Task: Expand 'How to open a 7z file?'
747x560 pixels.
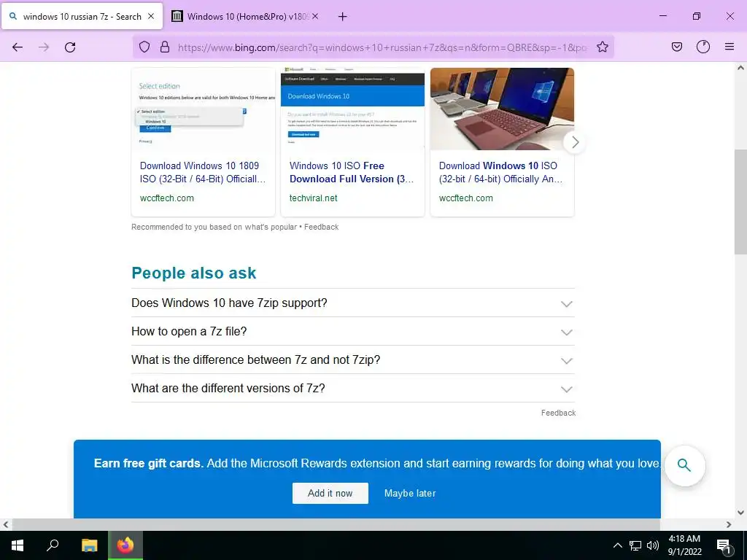Action: [x=352, y=332]
